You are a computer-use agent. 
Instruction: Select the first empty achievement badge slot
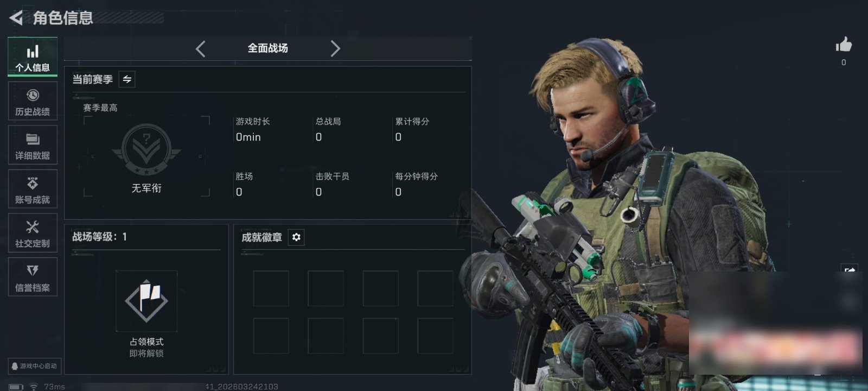pos(271,288)
